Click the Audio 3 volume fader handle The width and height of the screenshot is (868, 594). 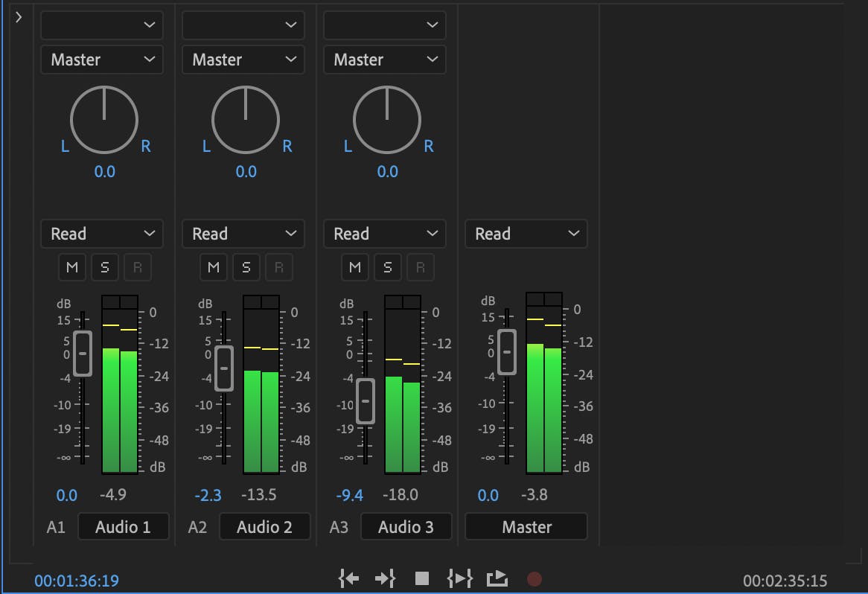point(366,400)
